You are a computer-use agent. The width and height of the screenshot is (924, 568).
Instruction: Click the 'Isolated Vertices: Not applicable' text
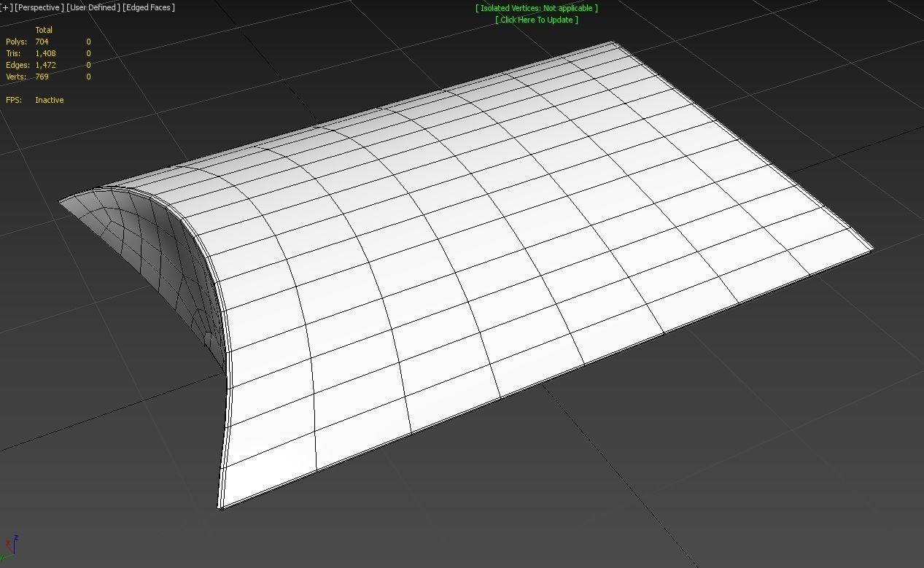click(x=537, y=8)
